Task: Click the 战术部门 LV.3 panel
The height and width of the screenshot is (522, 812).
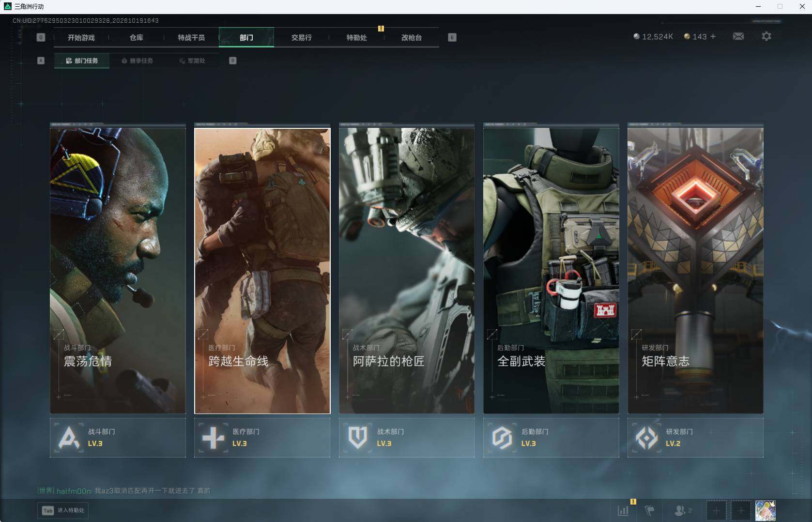Action: pos(407,438)
